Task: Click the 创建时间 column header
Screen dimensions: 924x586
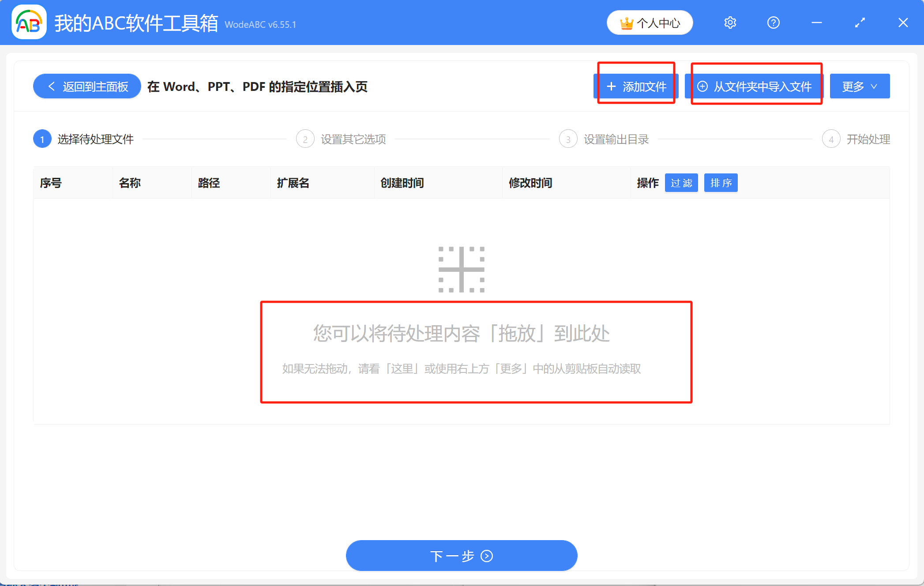Action: pos(402,183)
